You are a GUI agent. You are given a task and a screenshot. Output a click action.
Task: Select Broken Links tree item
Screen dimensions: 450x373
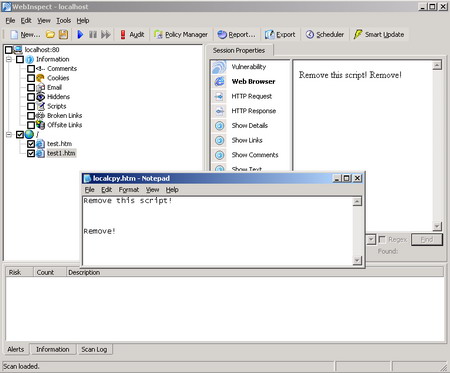coord(64,116)
